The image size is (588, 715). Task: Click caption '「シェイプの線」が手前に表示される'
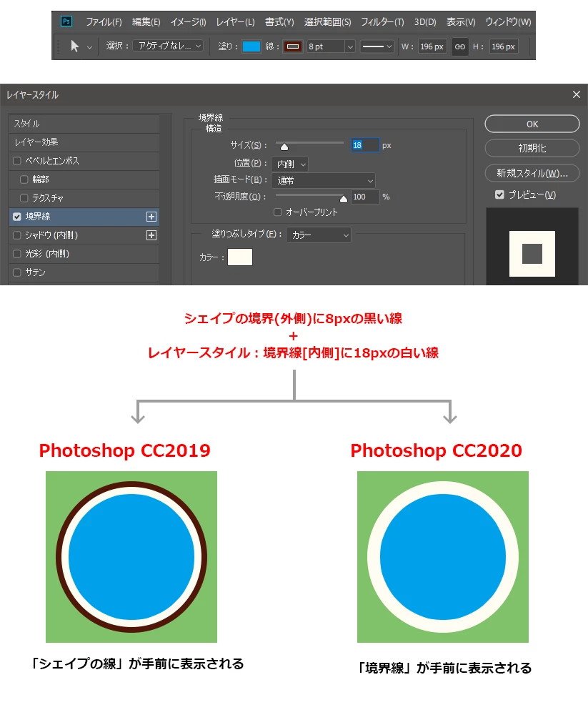tap(136, 664)
